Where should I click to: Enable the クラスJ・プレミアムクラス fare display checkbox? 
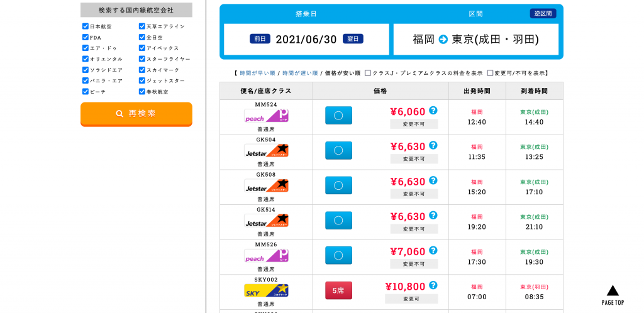(368, 73)
